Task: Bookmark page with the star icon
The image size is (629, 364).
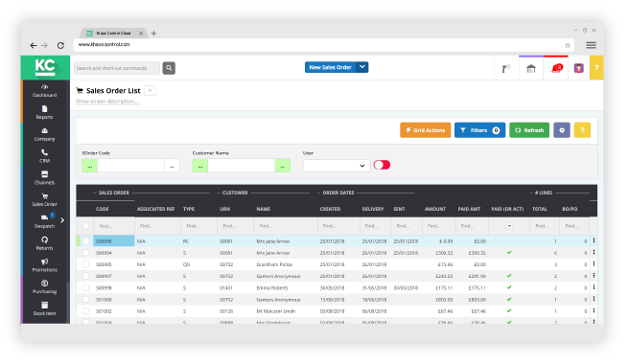Action: [x=568, y=45]
